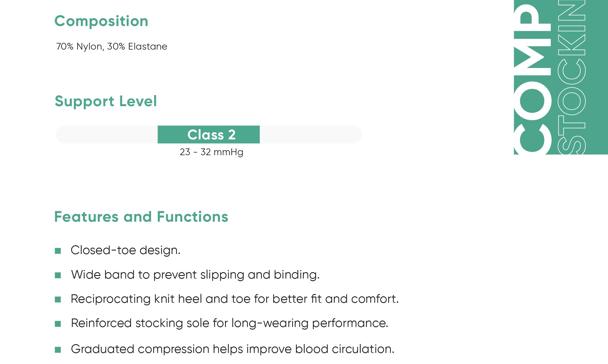
Task: Select the bullet next to Reciprocating knit heel
Action: [x=58, y=300]
